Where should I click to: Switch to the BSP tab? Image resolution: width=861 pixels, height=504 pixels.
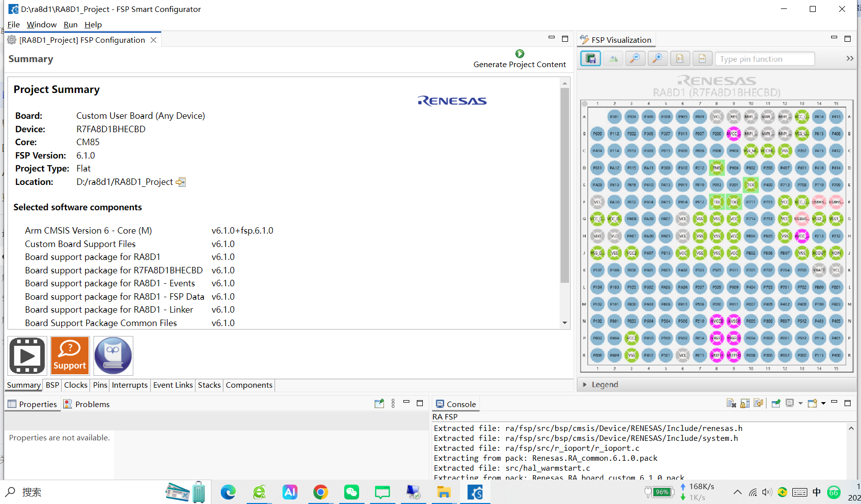click(52, 385)
